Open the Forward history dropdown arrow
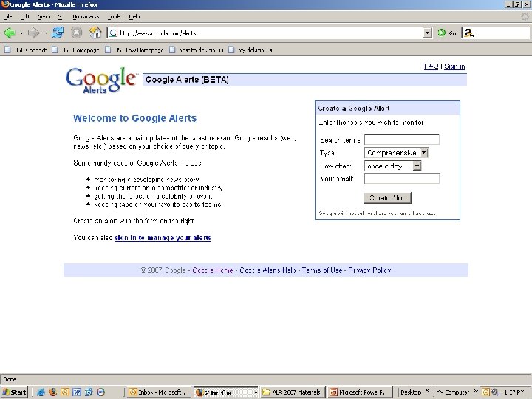Image resolution: width=532 pixels, height=399 pixels. point(45,33)
